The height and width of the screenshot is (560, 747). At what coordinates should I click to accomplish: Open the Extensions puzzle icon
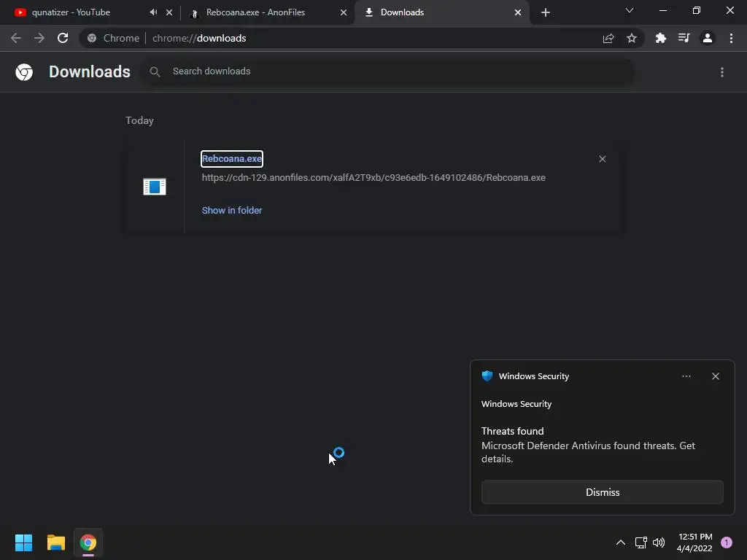(661, 38)
